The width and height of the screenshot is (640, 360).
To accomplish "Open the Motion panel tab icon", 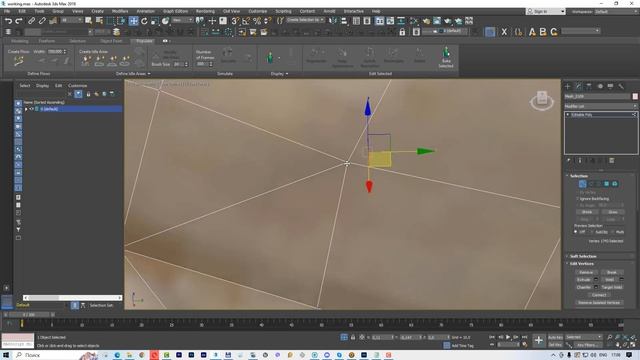I will pyautogui.click(x=600, y=86).
